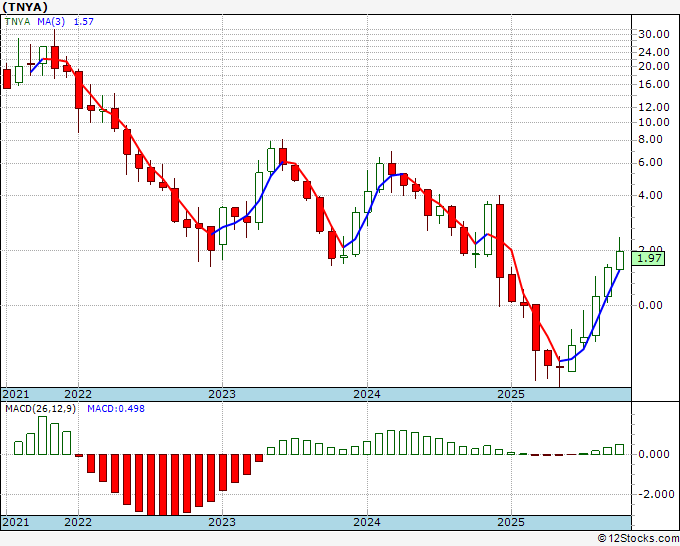Image resolution: width=680 pixels, height=546 pixels.
Task: Click the 30.00 price axis label
Action: point(654,34)
